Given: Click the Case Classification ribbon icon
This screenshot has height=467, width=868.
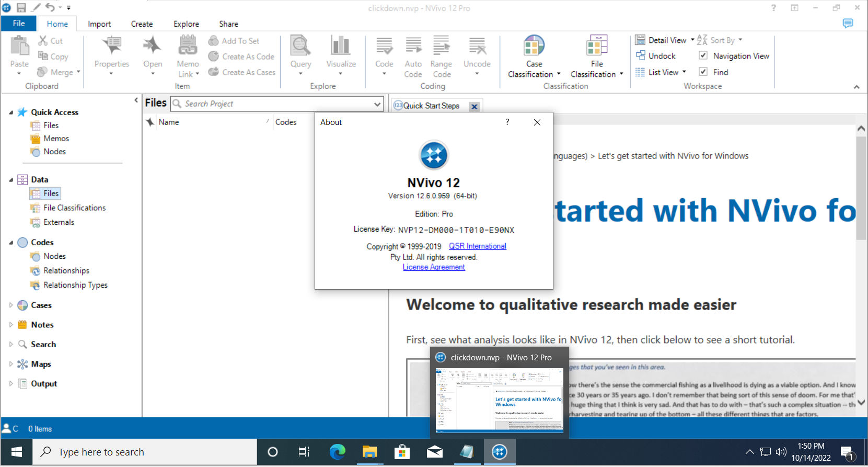Looking at the screenshot, I should pyautogui.click(x=534, y=46).
